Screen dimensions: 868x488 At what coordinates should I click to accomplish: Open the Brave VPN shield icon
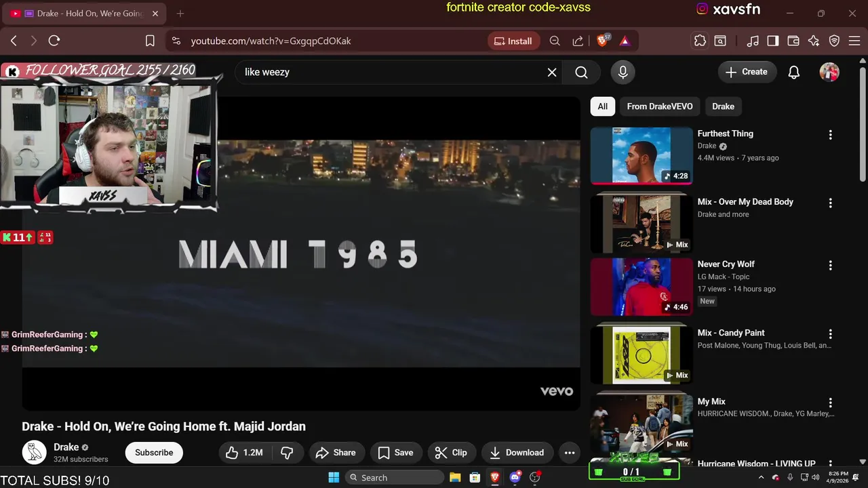pyautogui.click(x=835, y=41)
